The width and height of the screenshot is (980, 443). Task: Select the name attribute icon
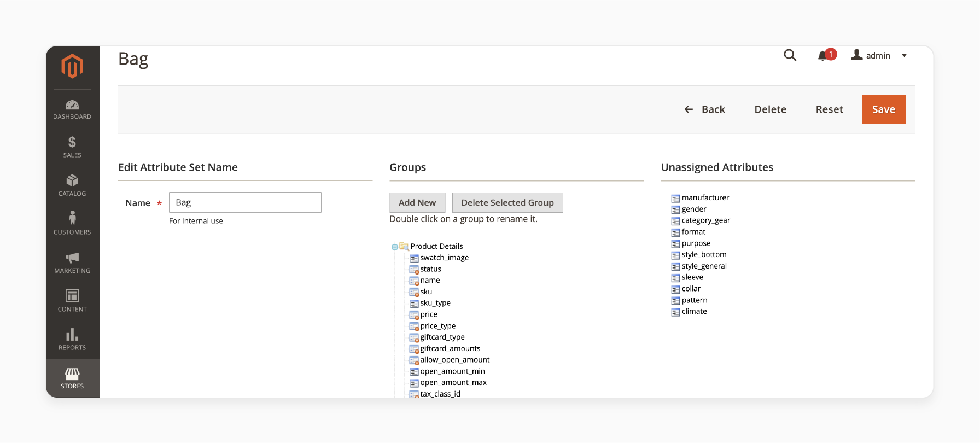[x=414, y=281]
